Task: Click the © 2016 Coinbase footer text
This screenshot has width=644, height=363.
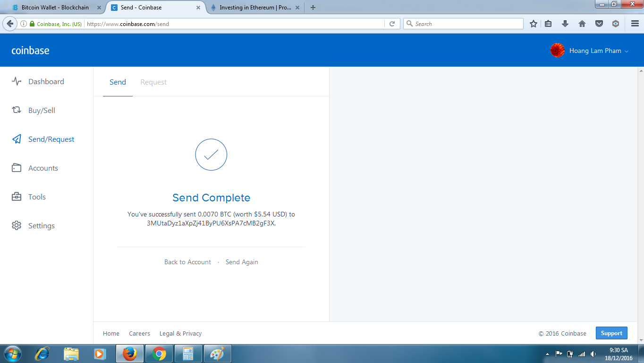Action: (x=562, y=333)
